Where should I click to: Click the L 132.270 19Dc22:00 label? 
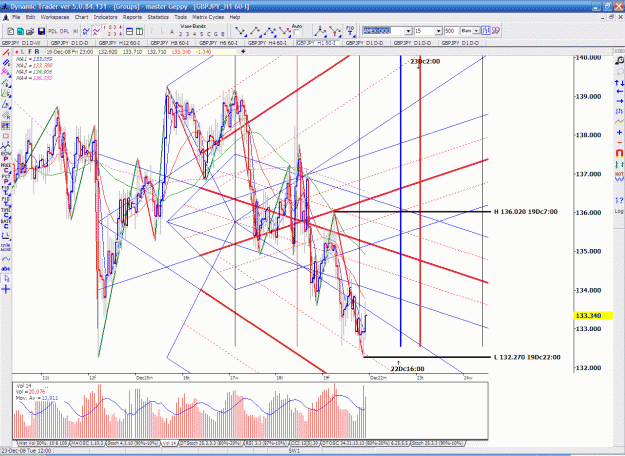pos(527,357)
